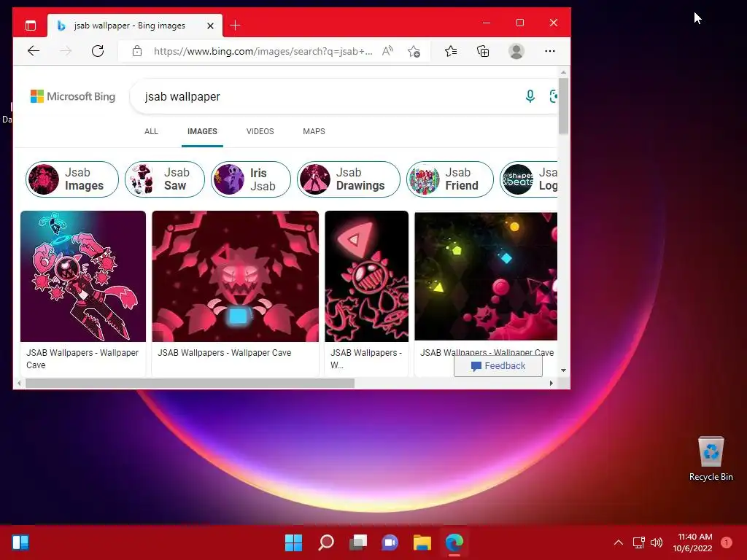Screen dimensions: 747x560
Task: Open Recycle Bin desktop icon
Action: click(711, 459)
